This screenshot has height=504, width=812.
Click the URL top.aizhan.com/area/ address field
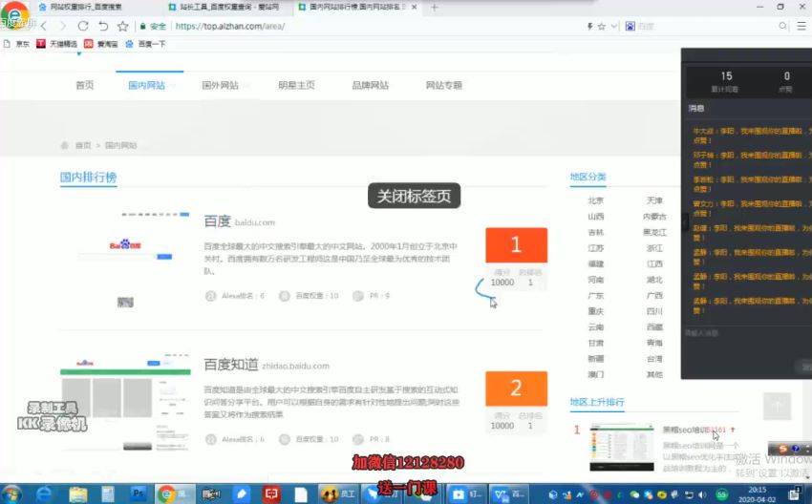pos(230,26)
